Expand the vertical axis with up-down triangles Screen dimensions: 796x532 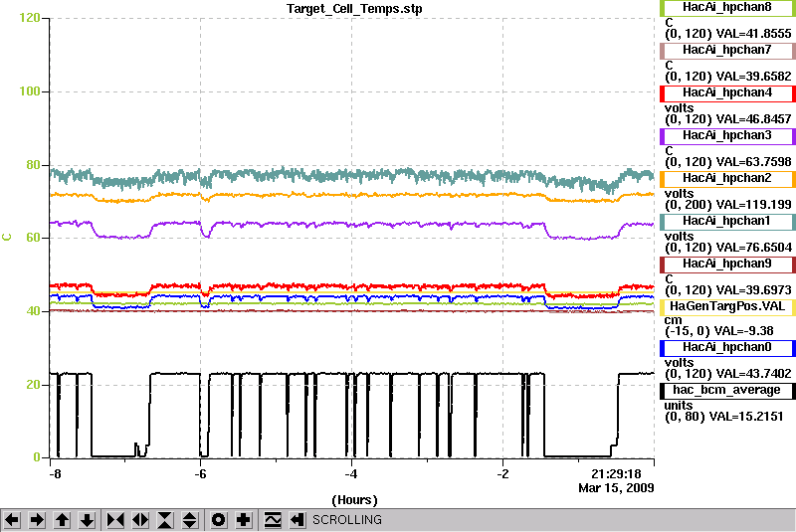pyautogui.click(x=190, y=520)
